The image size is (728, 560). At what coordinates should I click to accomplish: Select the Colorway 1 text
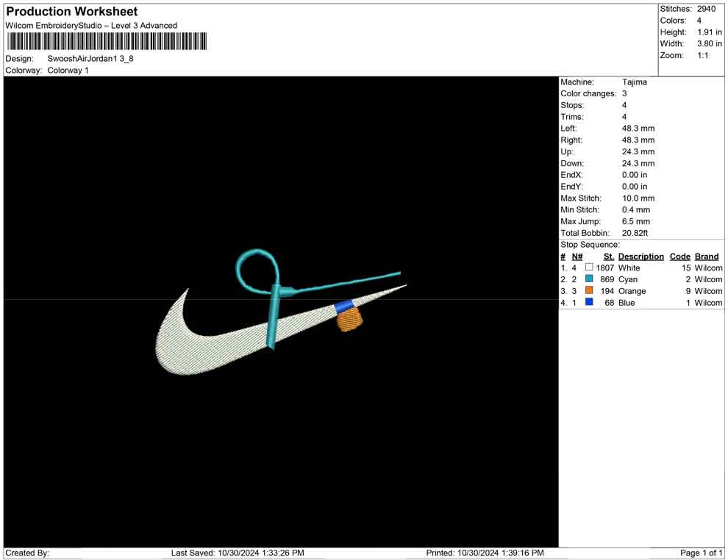coord(68,71)
